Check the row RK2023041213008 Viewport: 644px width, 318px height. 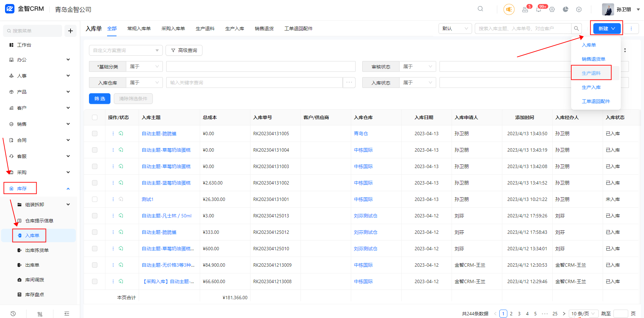tap(95, 281)
